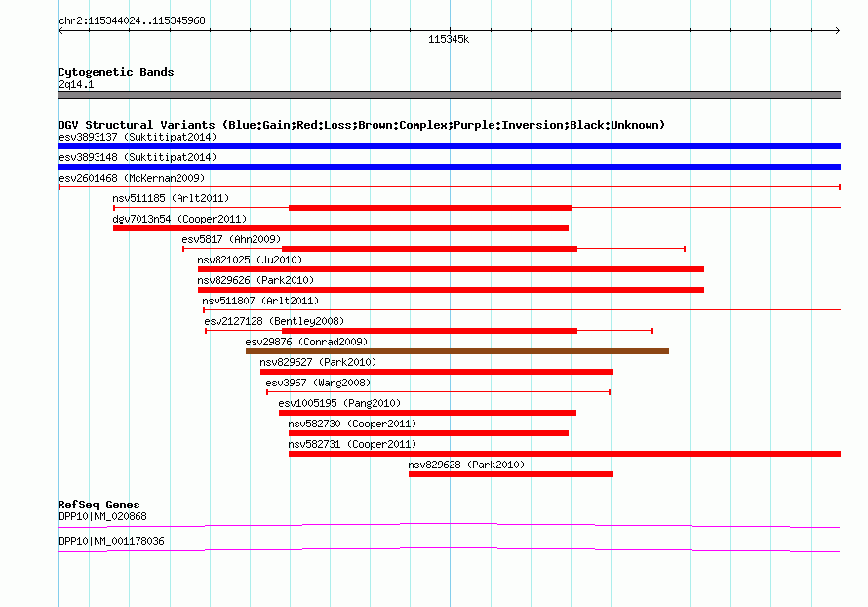The width and height of the screenshot is (868, 607).
Task: Click the RefSeq Genes track heading
Action: [99, 505]
